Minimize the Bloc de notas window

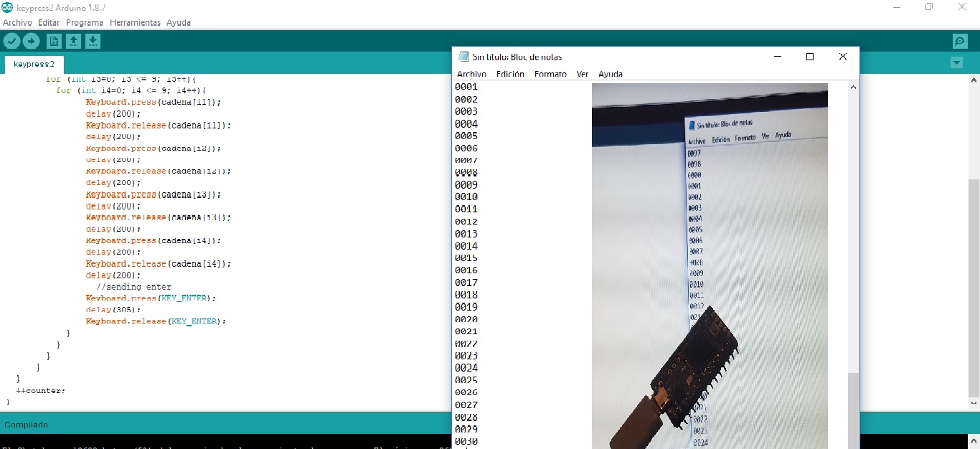(777, 57)
